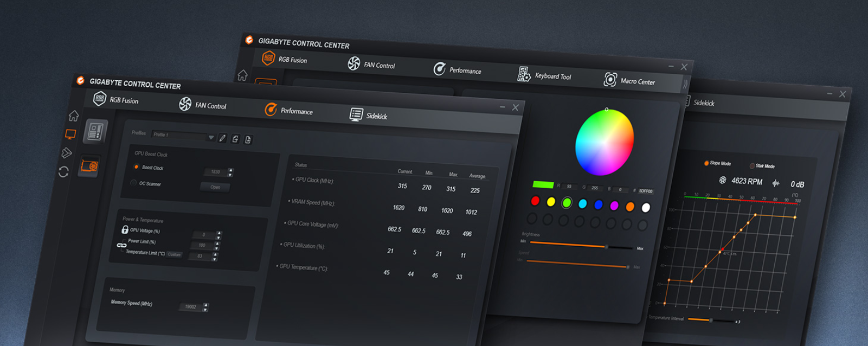Click home icon in middle window

click(242, 75)
